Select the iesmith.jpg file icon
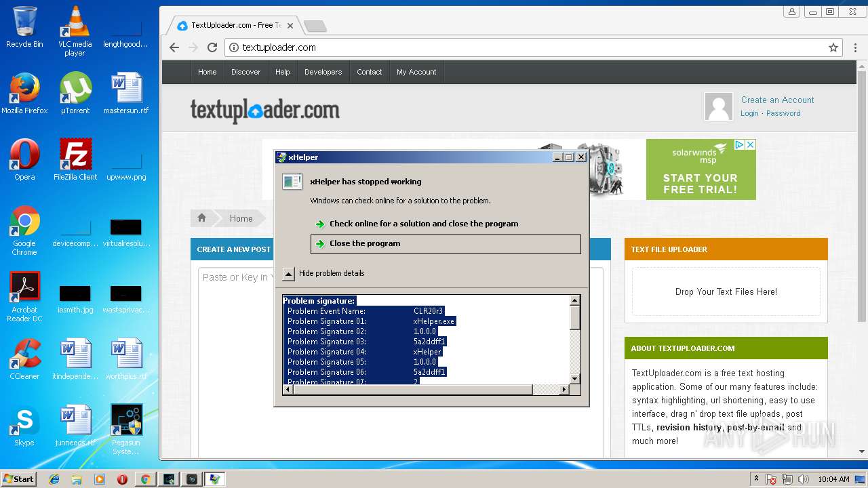Viewport: 868px width, 488px height. [x=75, y=299]
